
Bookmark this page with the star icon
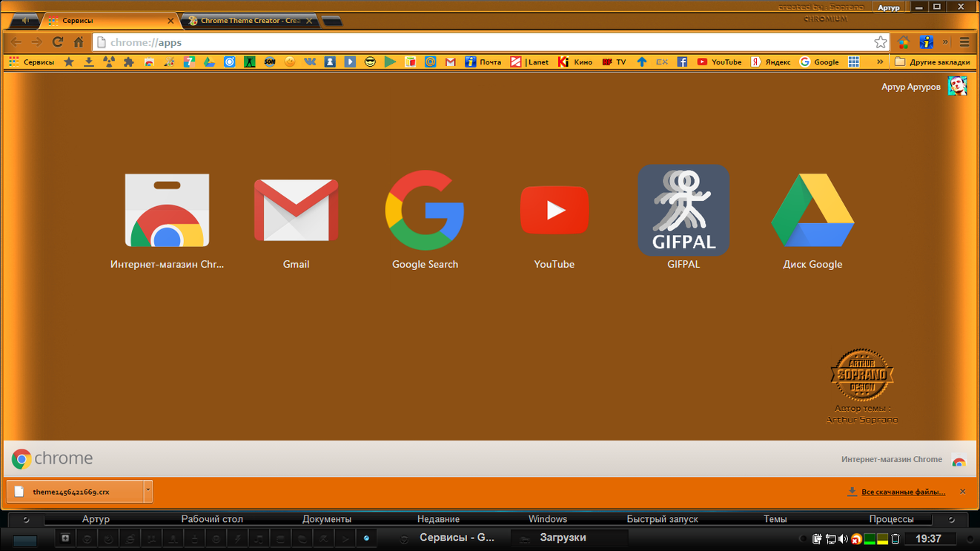click(880, 42)
